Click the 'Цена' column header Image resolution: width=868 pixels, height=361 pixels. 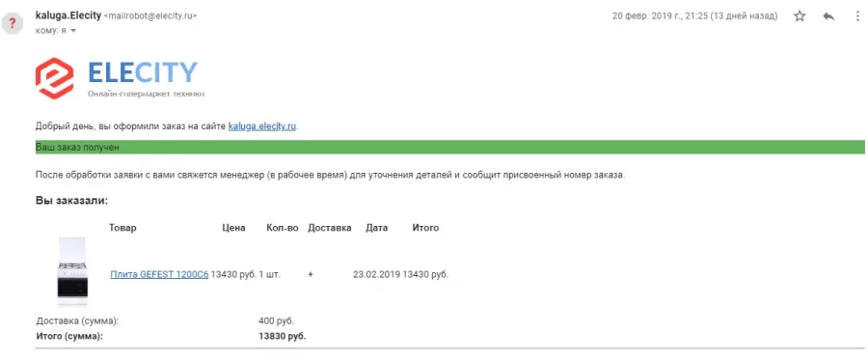coord(233,228)
